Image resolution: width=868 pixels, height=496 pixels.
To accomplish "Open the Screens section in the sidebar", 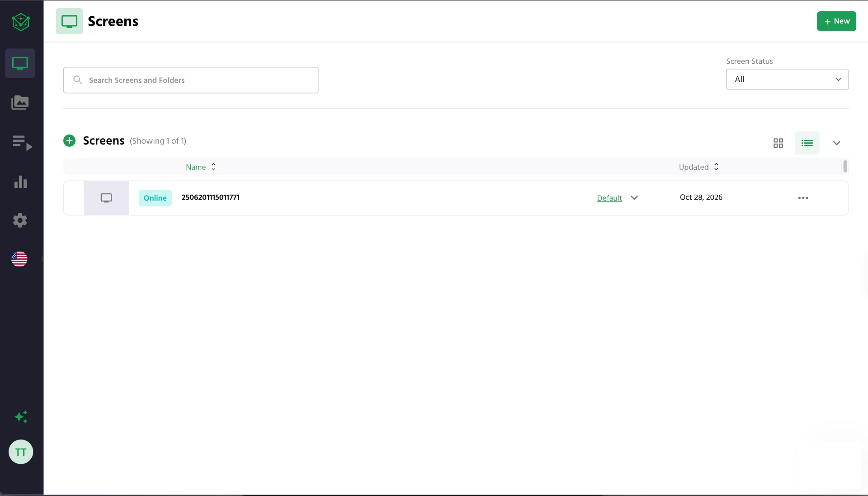I will click(x=20, y=63).
